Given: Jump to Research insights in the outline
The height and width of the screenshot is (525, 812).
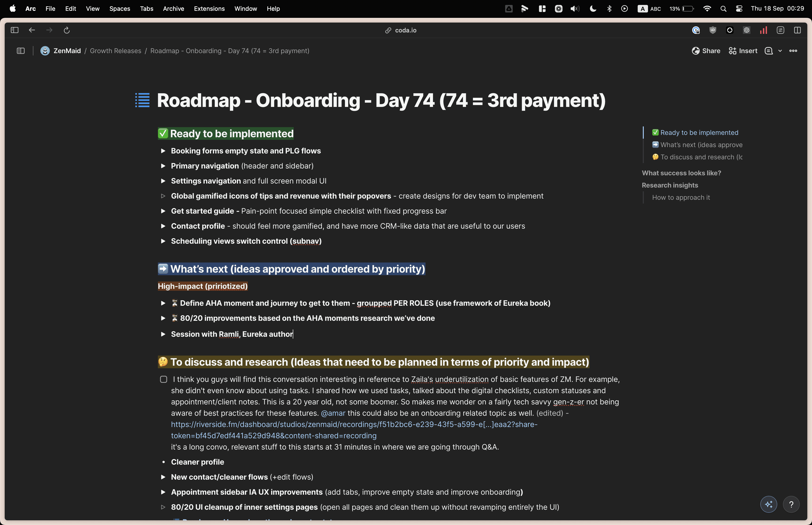Looking at the screenshot, I should [670, 185].
